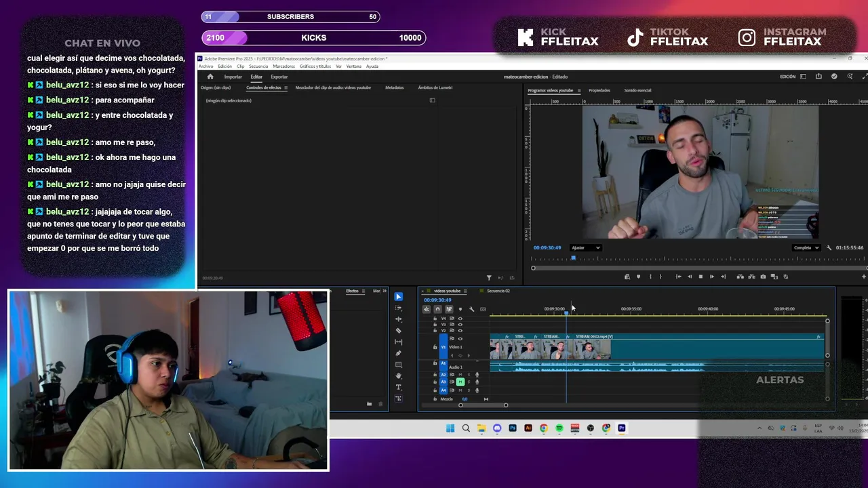Toggle insert sequences as nests

click(x=427, y=309)
